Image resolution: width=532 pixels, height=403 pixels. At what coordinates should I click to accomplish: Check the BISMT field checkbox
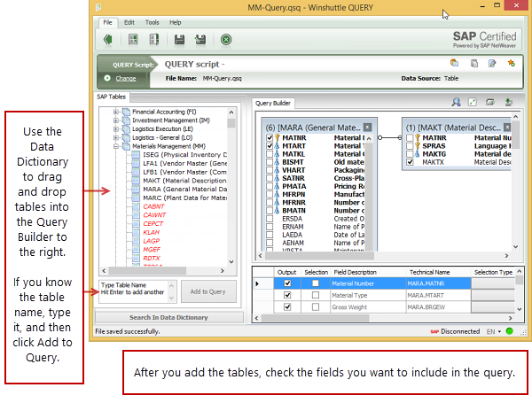click(x=270, y=162)
